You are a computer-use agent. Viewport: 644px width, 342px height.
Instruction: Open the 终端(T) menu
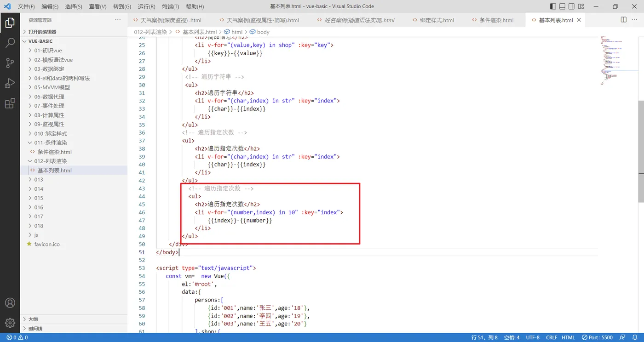171,6
